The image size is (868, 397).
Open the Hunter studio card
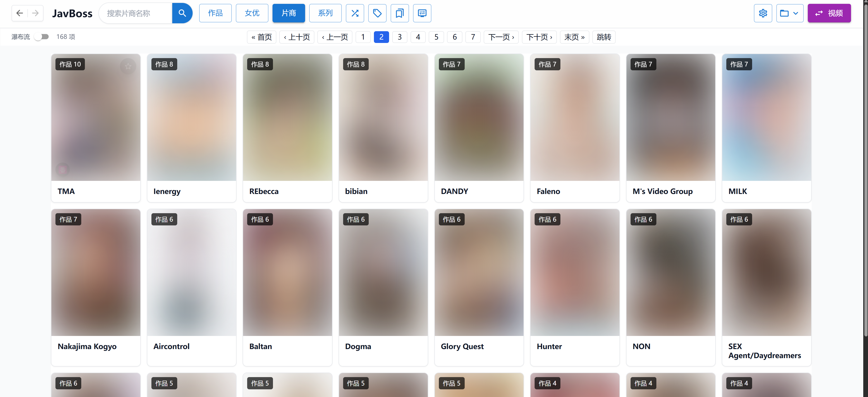click(x=575, y=287)
